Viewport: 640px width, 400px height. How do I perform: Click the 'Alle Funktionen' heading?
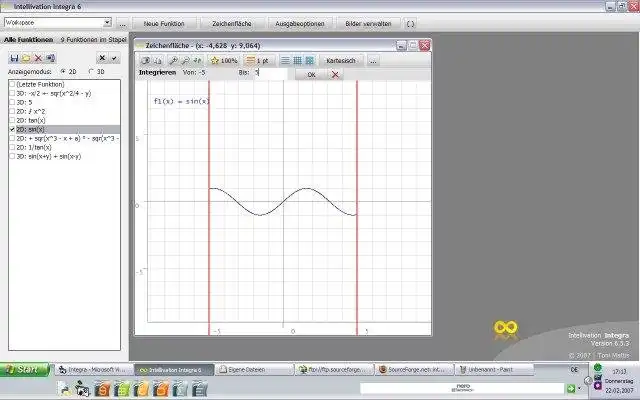[29, 40]
